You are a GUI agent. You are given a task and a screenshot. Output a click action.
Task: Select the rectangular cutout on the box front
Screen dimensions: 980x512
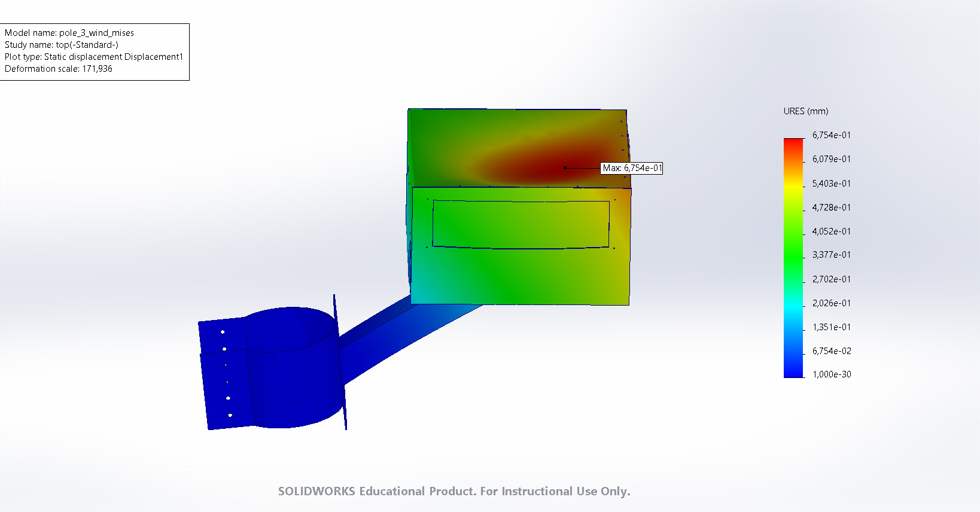(x=521, y=224)
